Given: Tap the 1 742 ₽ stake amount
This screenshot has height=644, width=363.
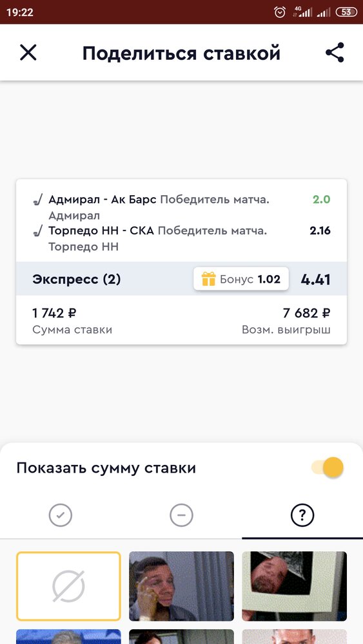Looking at the screenshot, I should coord(54,314).
